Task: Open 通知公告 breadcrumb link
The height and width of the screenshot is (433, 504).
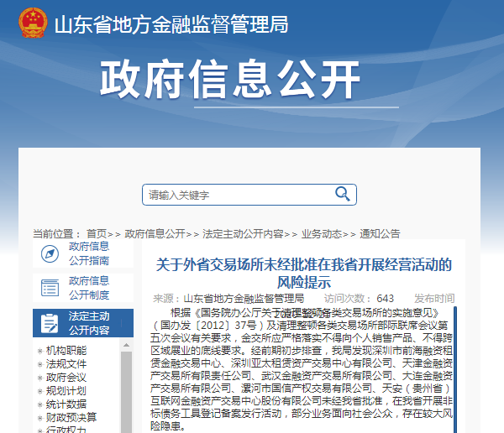Action: pyautogui.click(x=380, y=233)
